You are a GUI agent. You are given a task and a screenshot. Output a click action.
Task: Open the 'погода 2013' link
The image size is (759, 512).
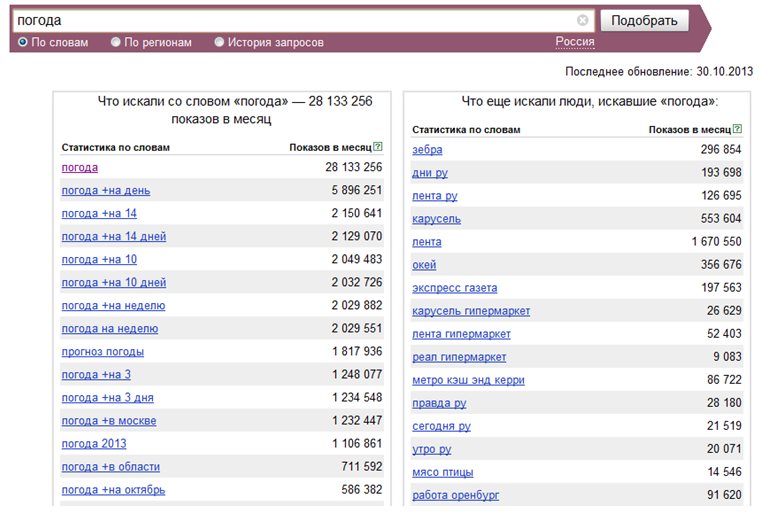click(94, 444)
